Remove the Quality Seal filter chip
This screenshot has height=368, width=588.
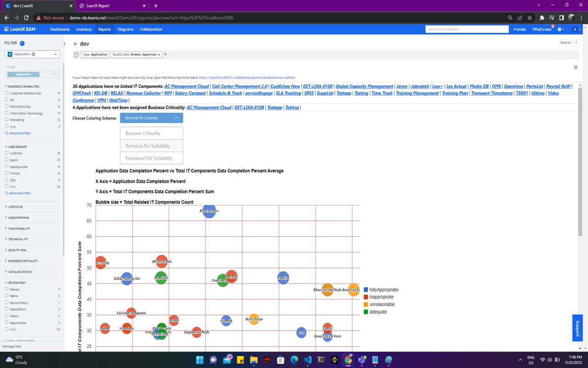pos(159,54)
